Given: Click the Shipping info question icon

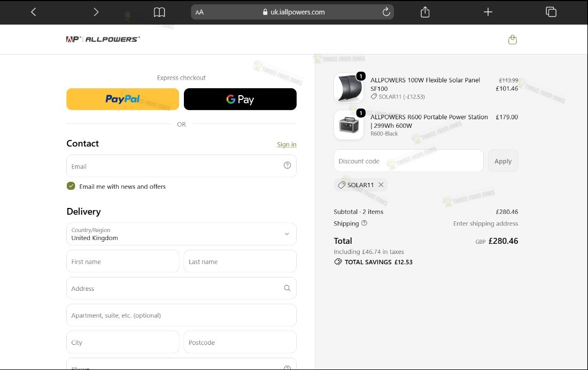Looking at the screenshot, I should [364, 223].
